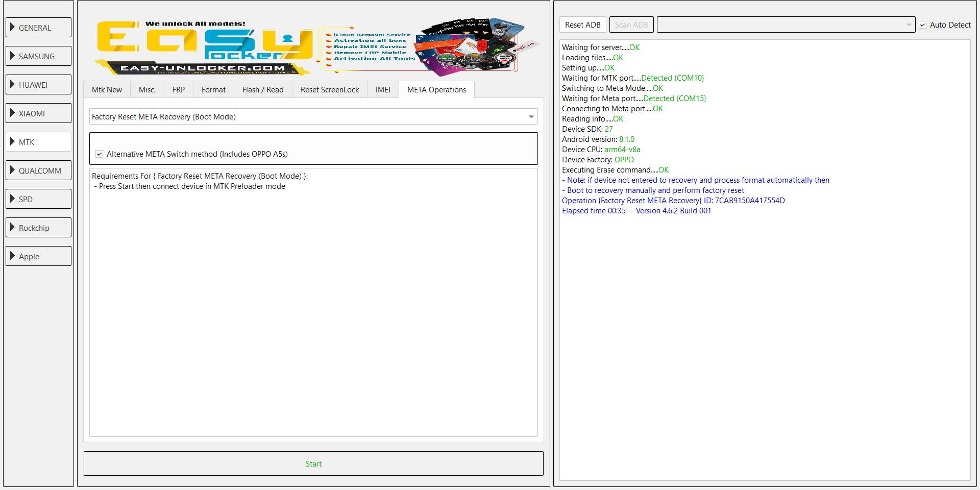Screen dimensions: 980x490
Task: Click log line 'Waiting for server.....OK'
Action: (x=601, y=47)
